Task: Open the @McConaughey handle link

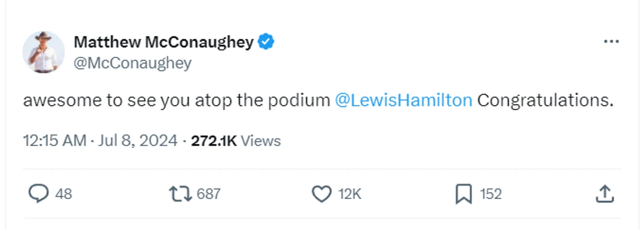Action: pyautogui.click(x=132, y=63)
